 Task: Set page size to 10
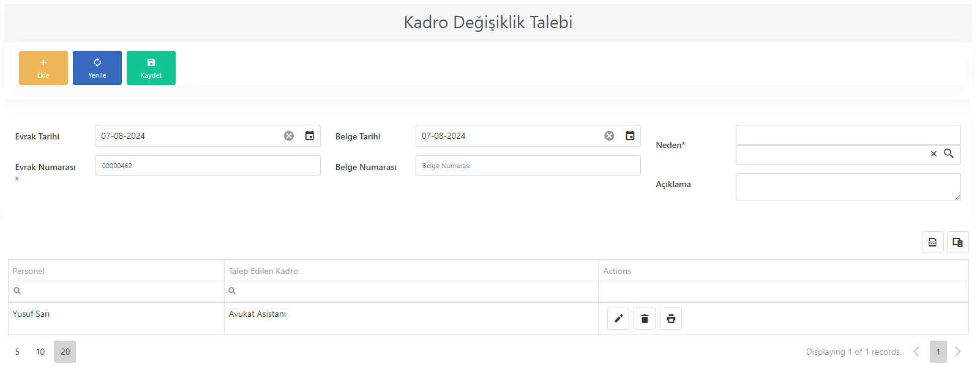pyautogui.click(x=40, y=352)
